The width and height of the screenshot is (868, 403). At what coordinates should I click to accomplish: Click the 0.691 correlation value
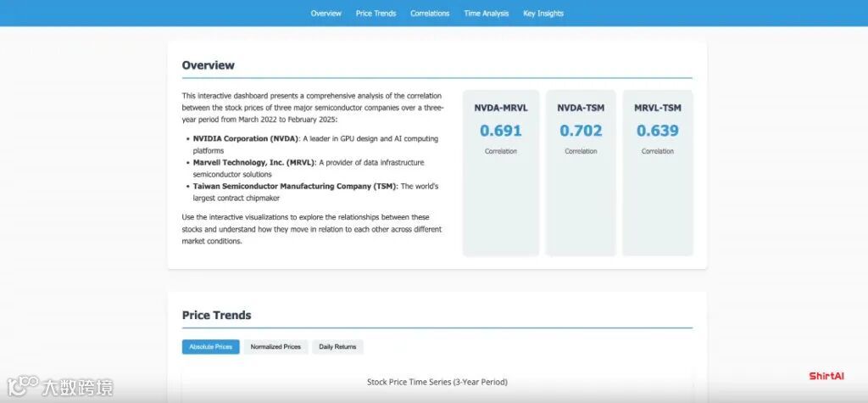[x=501, y=131]
